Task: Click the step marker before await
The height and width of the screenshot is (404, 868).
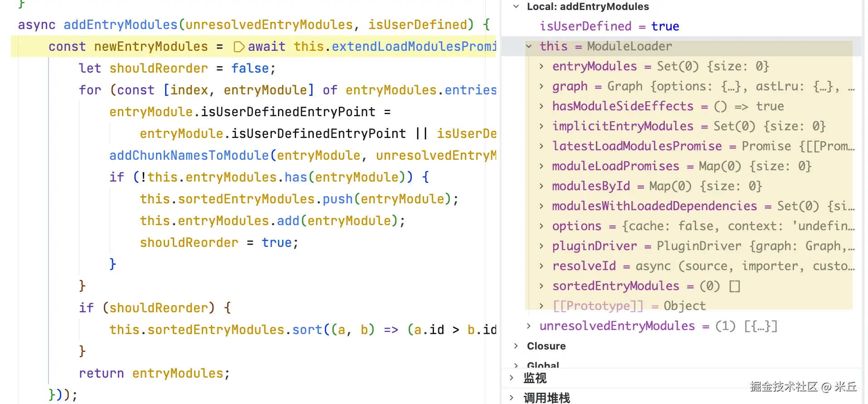Action: click(x=239, y=47)
